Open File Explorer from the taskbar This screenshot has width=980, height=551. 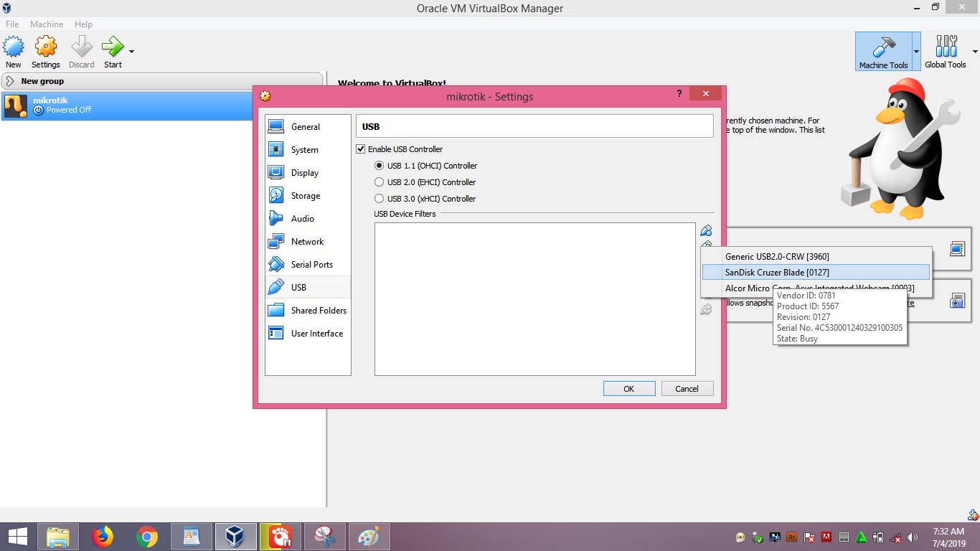tap(58, 537)
